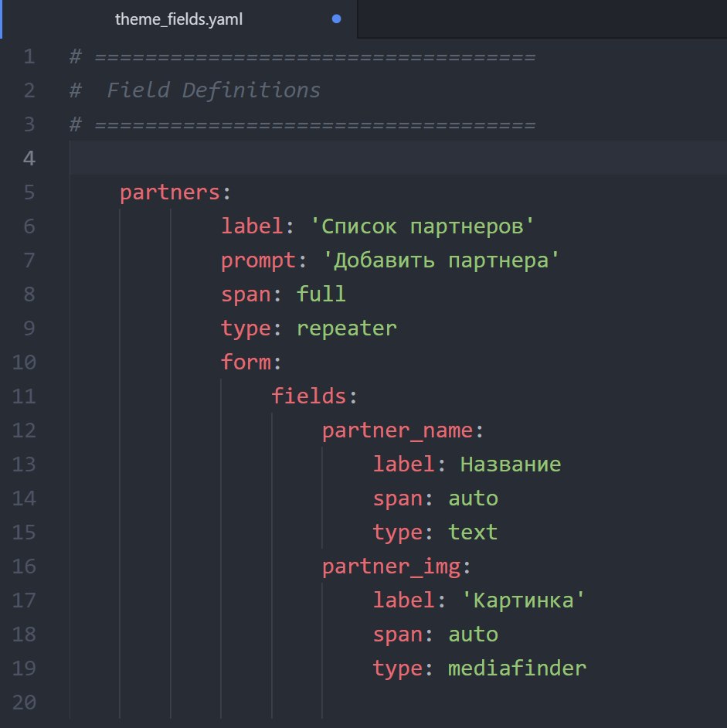The image size is (727, 728).
Task: Click the 'auto' value on line 18
Action: tap(473, 634)
